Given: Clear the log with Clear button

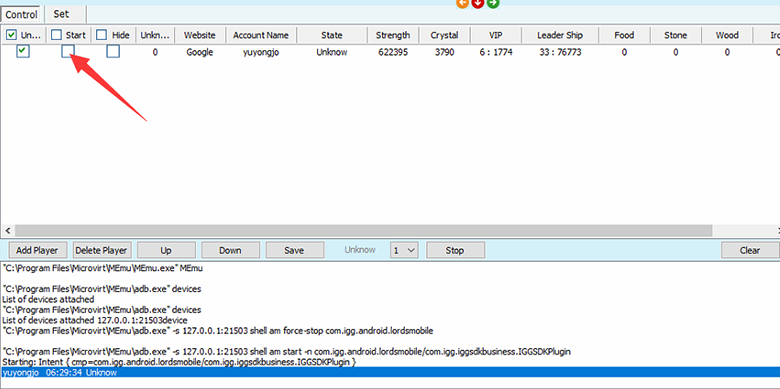Looking at the screenshot, I should (x=750, y=250).
